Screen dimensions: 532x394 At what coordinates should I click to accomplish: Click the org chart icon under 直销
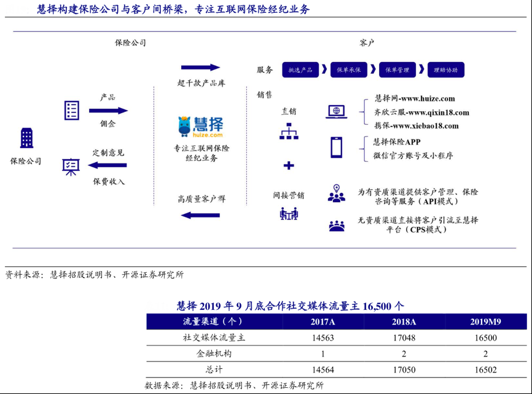pos(289,131)
